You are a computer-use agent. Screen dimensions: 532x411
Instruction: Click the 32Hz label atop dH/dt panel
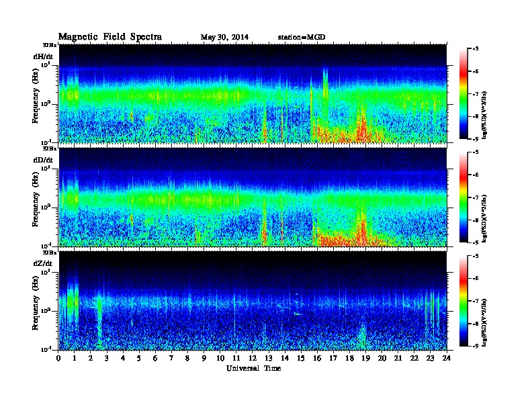[50, 45]
